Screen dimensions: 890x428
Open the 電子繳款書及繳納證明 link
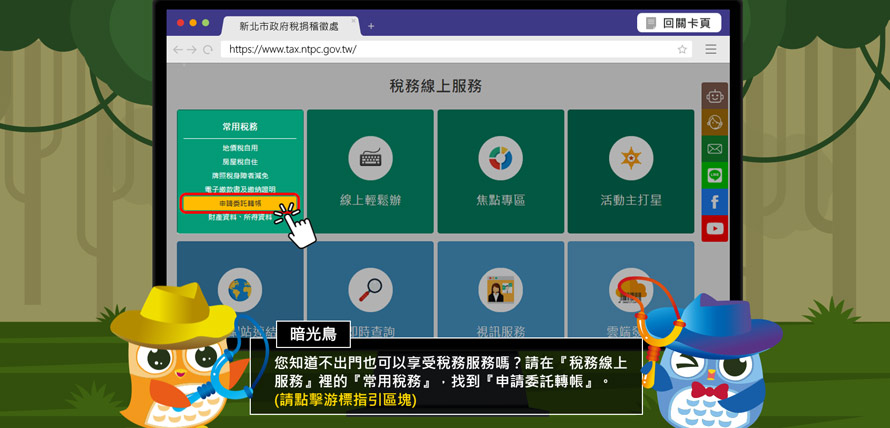[x=240, y=189]
